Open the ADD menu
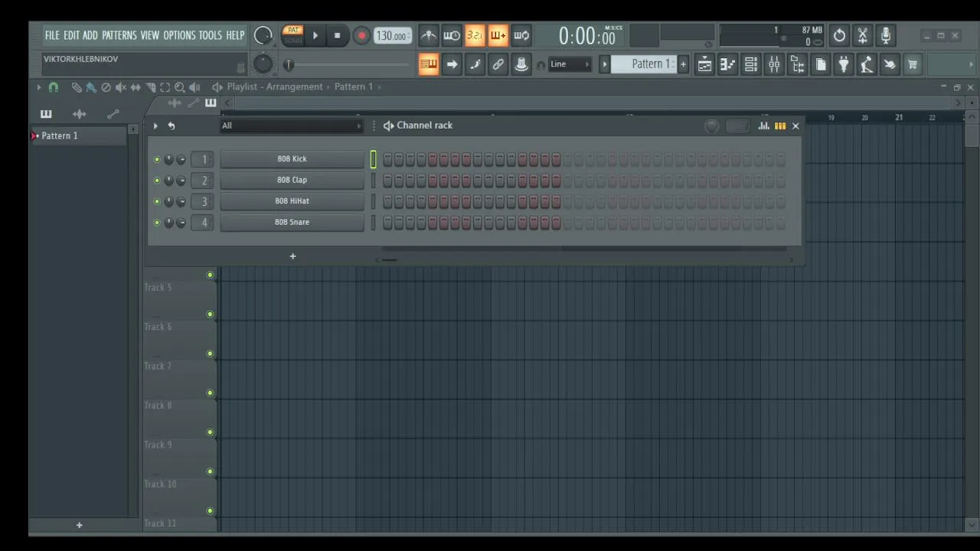This screenshot has width=980, height=551. 90,35
